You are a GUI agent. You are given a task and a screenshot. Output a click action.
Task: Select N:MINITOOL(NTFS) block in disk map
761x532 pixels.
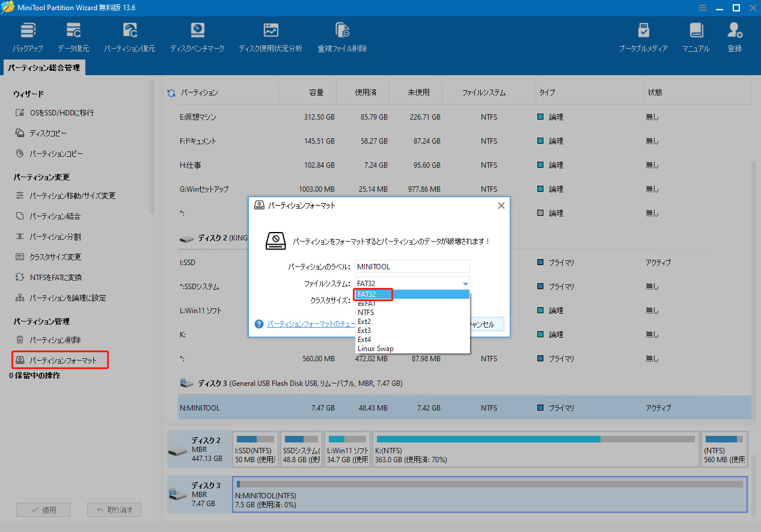(490, 494)
